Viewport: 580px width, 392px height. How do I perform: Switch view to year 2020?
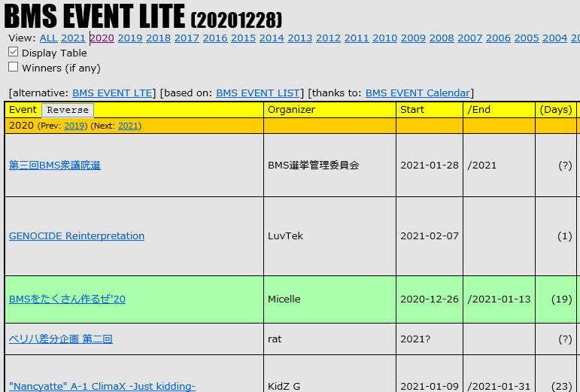click(102, 38)
